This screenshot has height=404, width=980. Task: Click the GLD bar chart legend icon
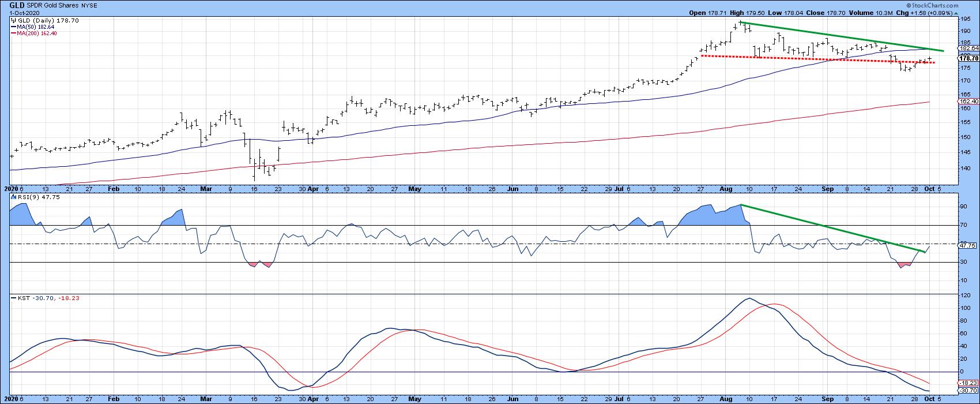(x=13, y=21)
